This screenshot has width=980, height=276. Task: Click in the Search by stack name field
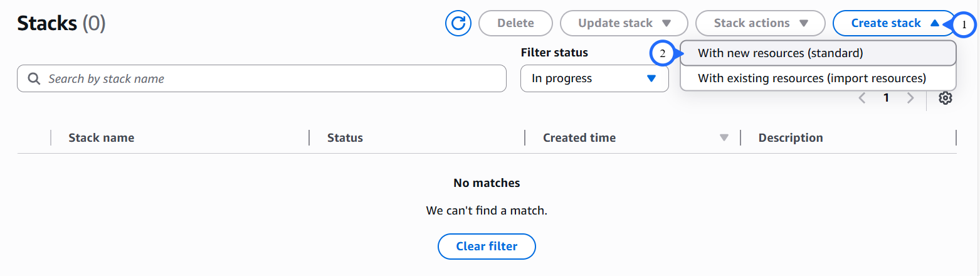tap(270, 79)
